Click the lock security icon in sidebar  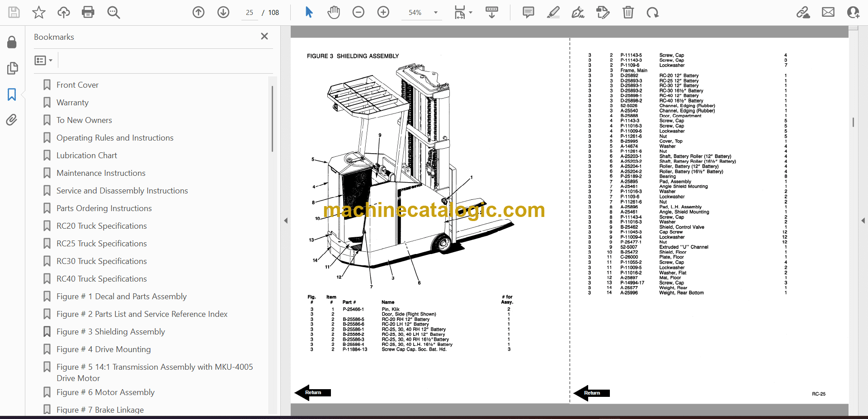tap(12, 42)
